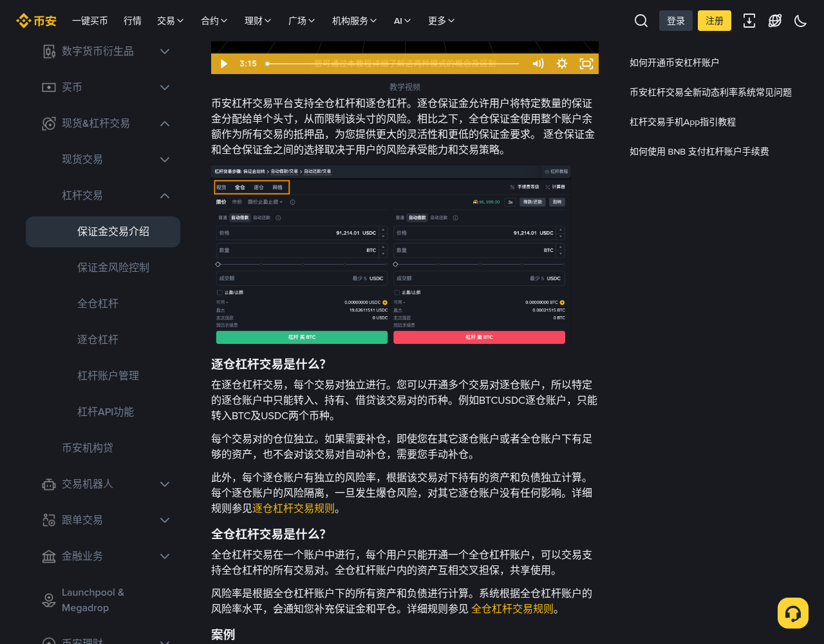Click the 教学视频 caption
824x644 pixels.
point(405,87)
